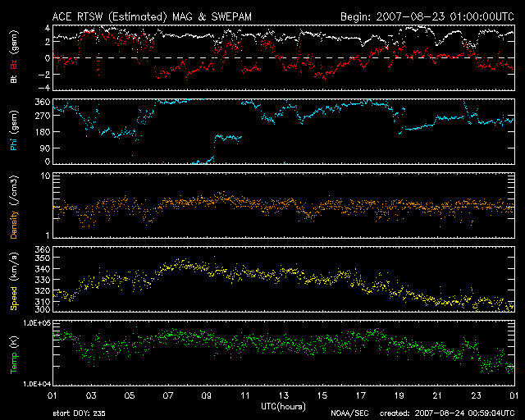Click the '19' hour label on the time axis

click(x=399, y=395)
